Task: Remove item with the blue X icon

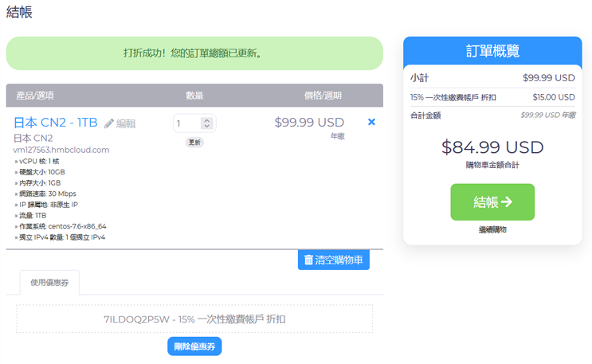Action: coord(371,122)
